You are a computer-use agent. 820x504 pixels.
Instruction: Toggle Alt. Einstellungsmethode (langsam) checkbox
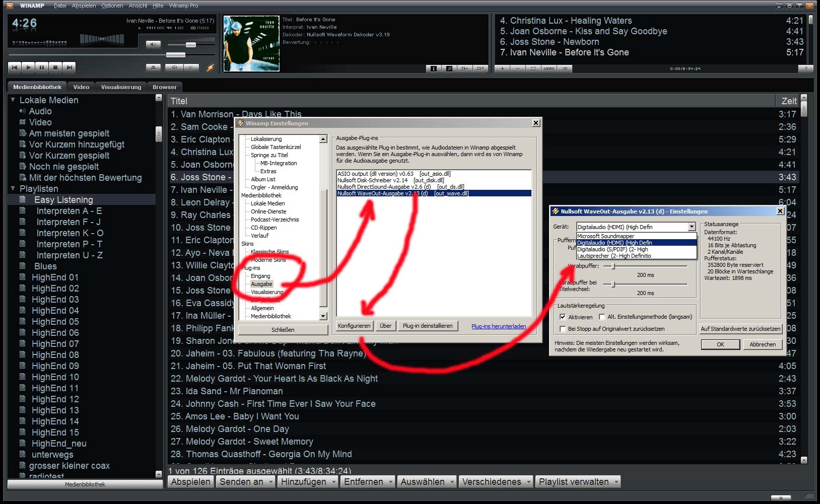coord(602,317)
